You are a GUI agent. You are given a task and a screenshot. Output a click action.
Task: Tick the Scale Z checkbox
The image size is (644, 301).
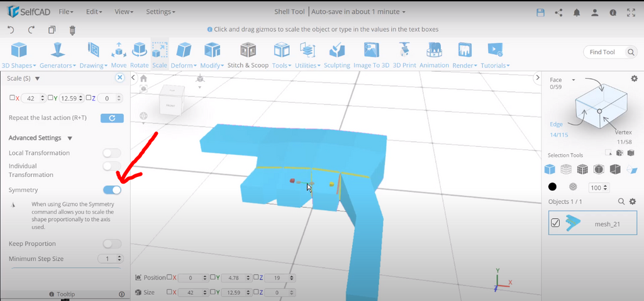[x=88, y=98]
